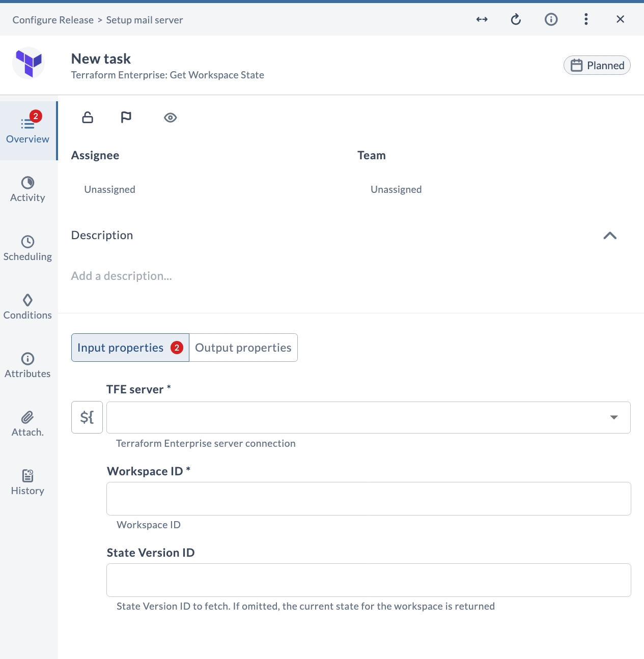Open the Conditions sidebar tab

coord(28,307)
